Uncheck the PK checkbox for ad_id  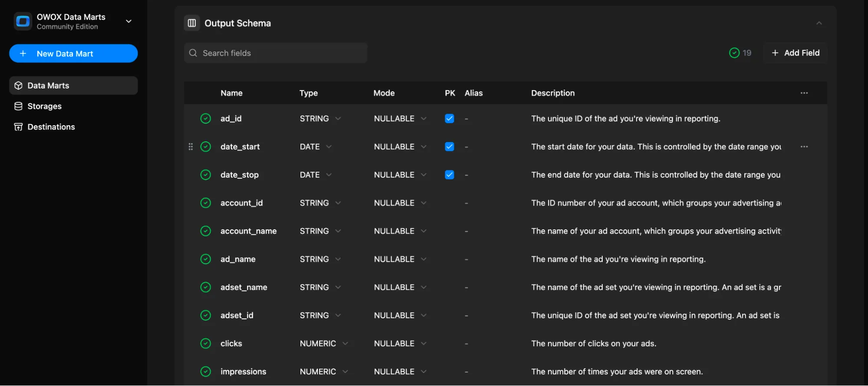449,118
